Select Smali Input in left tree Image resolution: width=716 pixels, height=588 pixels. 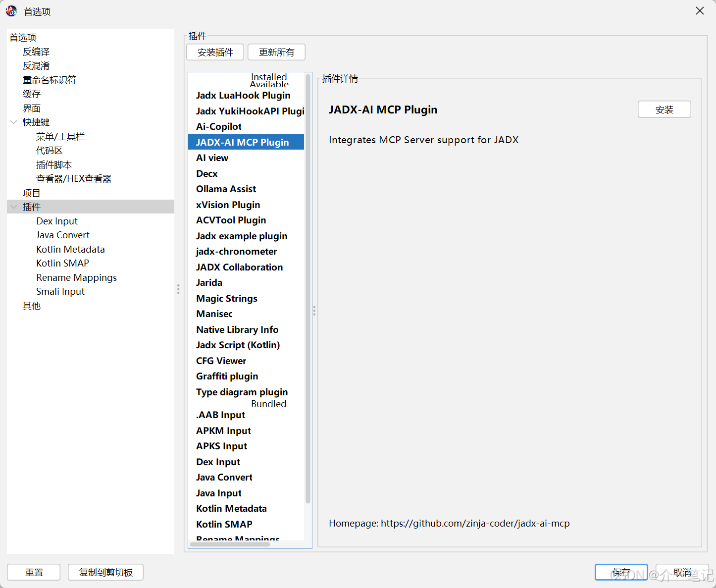coord(60,291)
